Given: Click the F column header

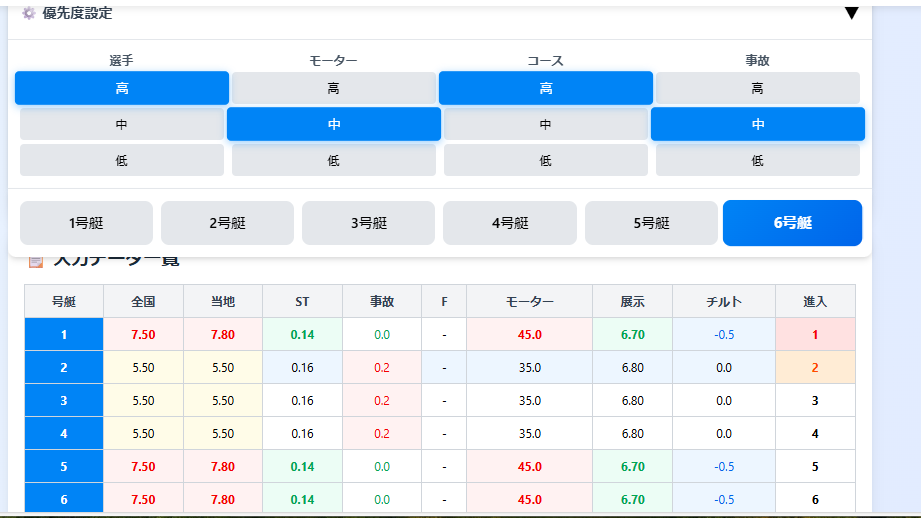Looking at the screenshot, I should click(x=444, y=301).
